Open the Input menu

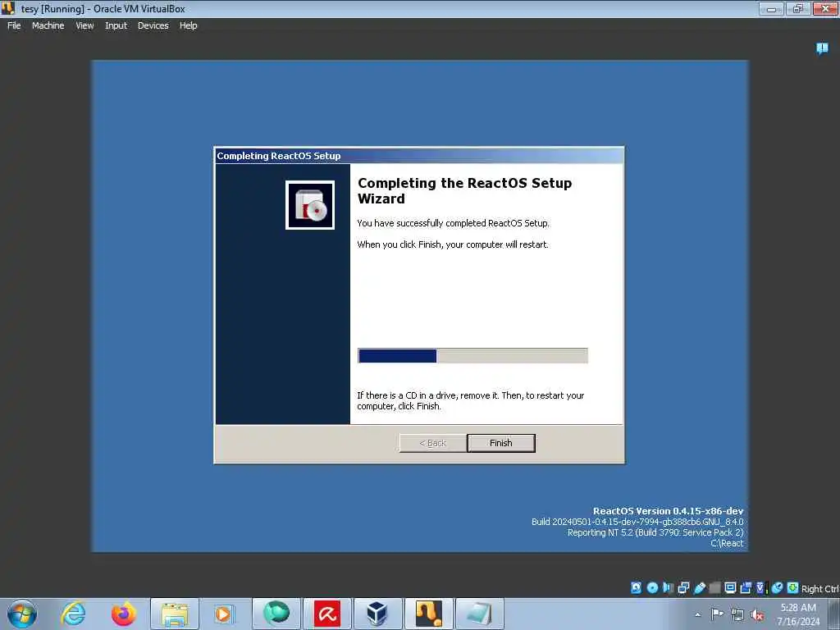click(116, 25)
